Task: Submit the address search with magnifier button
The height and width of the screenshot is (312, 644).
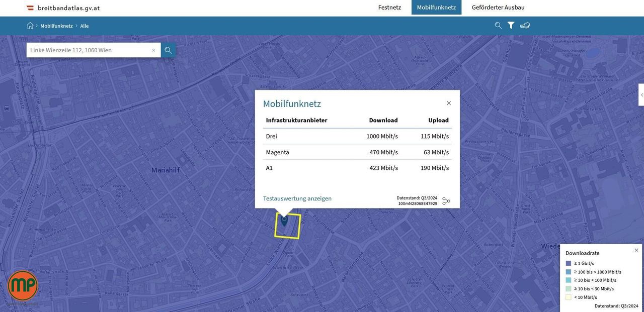Action: [168, 50]
